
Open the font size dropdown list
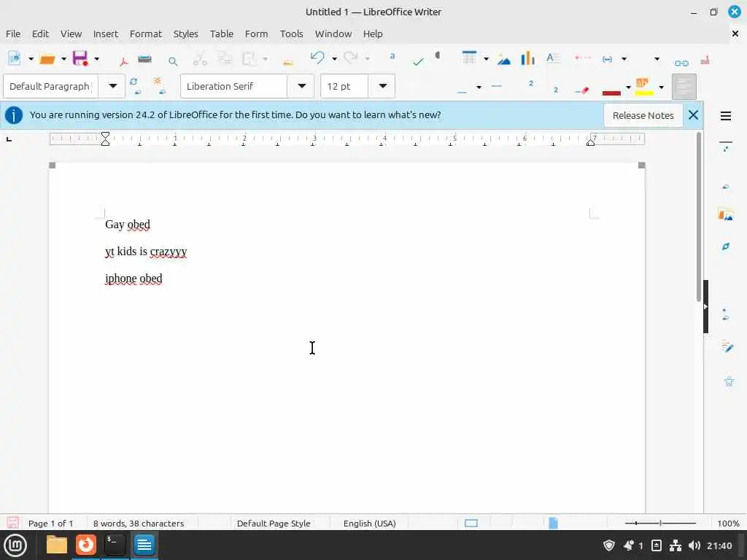pos(382,86)
